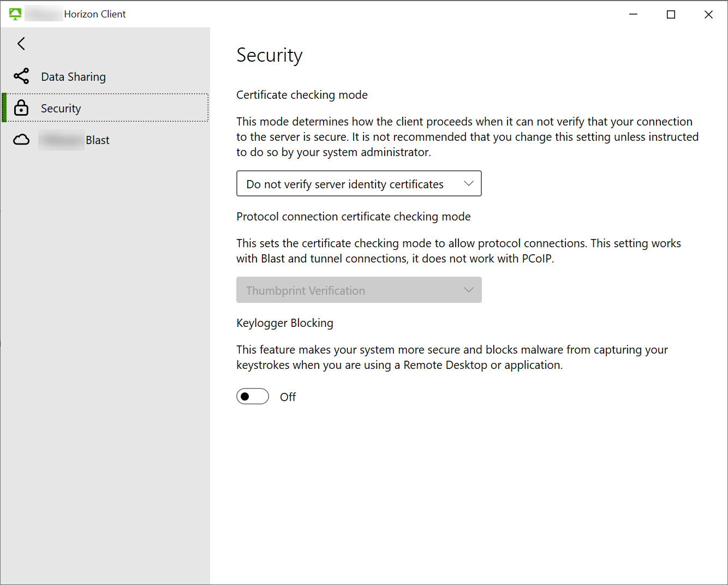Click the 'Security' page heading
Screen dimensions: 728x585
[270, 55]
